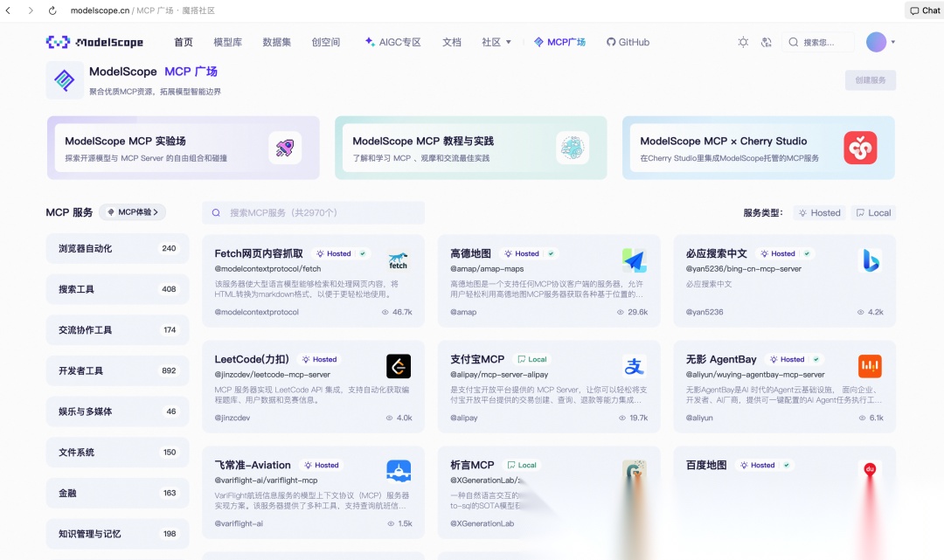
Task: Click the 搜索MCP服务 search field
Action: [314, 213]
